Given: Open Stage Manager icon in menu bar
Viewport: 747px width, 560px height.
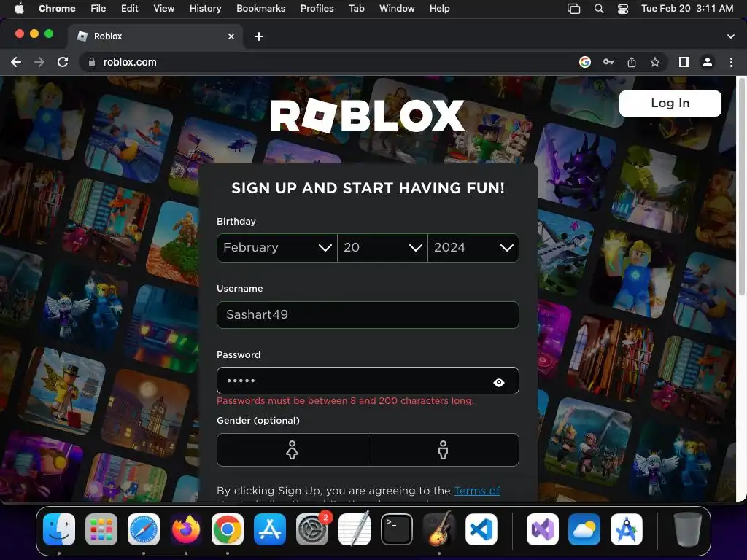Looking at the screenshot, I should click(573, 8).
